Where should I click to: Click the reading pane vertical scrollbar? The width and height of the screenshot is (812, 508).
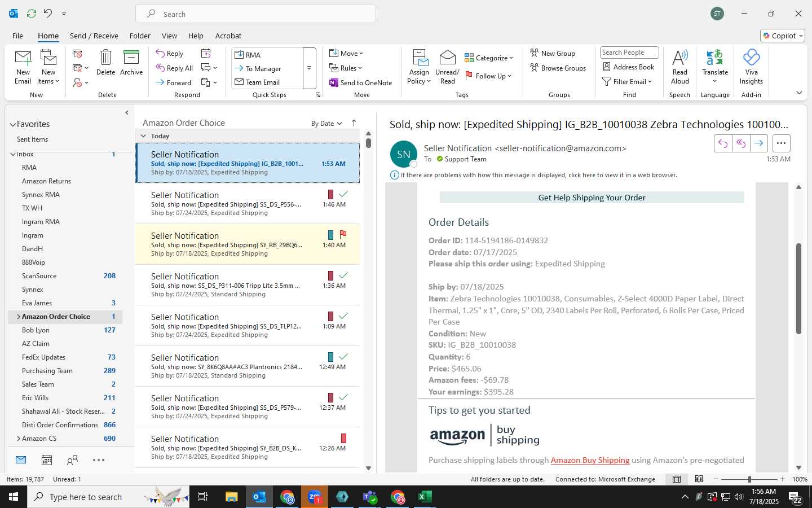coord(798,288)
